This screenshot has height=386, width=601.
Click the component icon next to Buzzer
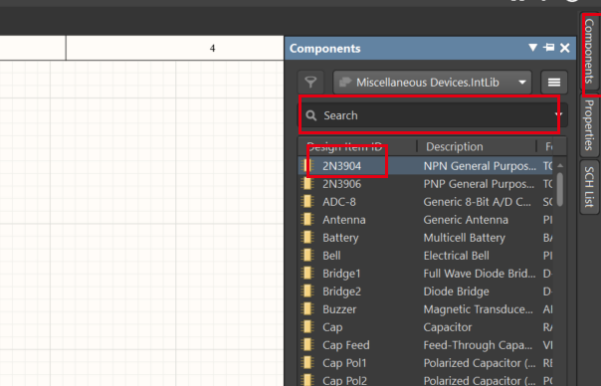[x=308, y=309]
